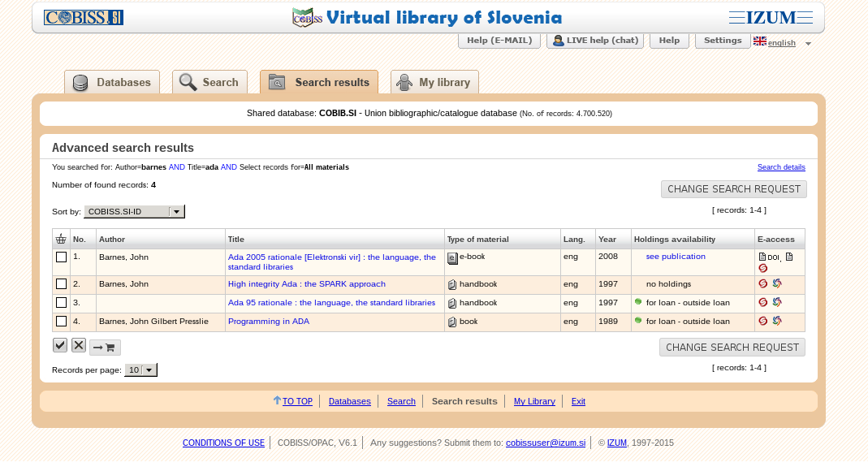Open the My library tab
Image resolution: width=868 pixels, height=471 pixels.
[434, 82]
